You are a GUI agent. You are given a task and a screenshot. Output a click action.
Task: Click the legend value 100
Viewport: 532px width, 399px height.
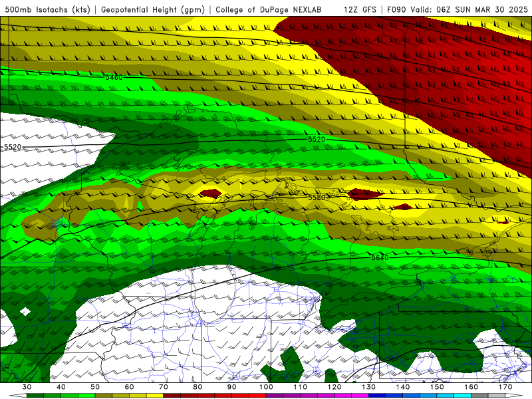point(266,387)
